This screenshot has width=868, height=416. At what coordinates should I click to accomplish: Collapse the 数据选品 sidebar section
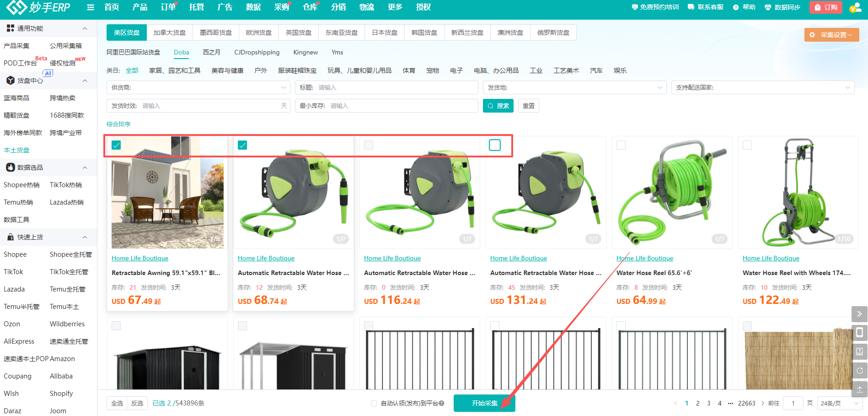(85, 167)
